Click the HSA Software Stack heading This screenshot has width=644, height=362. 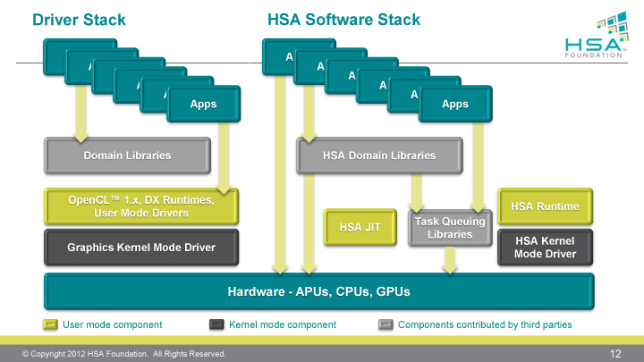pyautogui.click(x=343, y=20)
